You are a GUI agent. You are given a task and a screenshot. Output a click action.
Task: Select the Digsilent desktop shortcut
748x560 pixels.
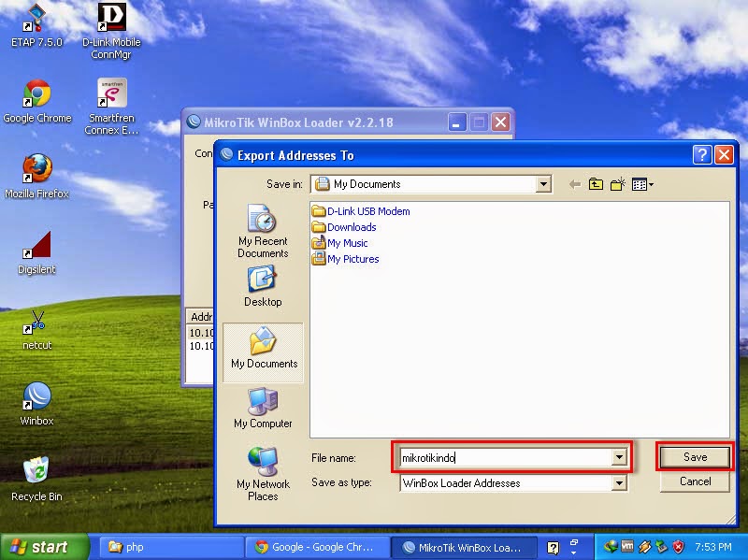point(36,252)
